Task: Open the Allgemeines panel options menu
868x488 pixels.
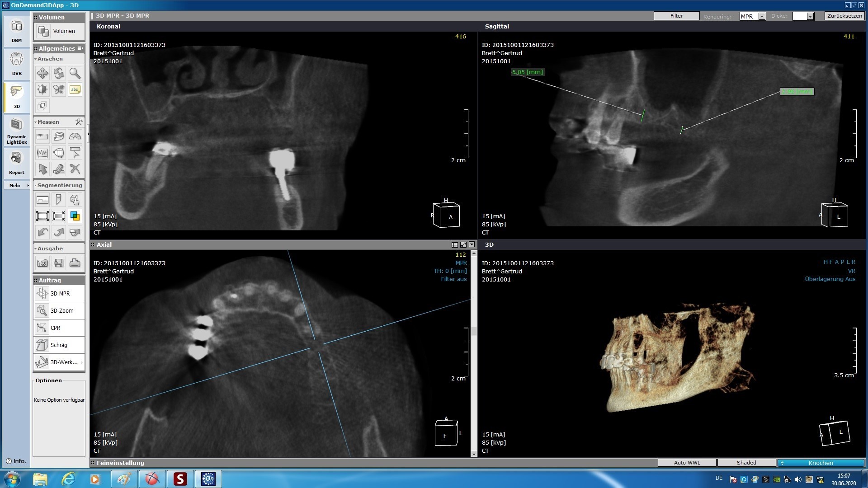Action: click(x=80, y=48)
